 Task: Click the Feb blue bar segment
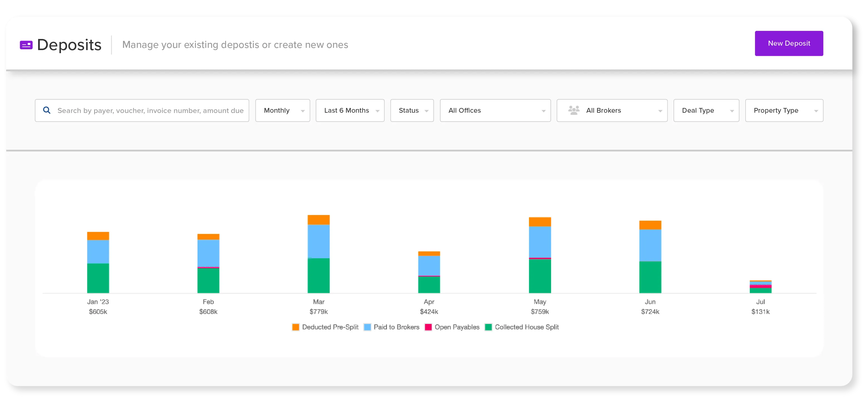tap(208, 253)
